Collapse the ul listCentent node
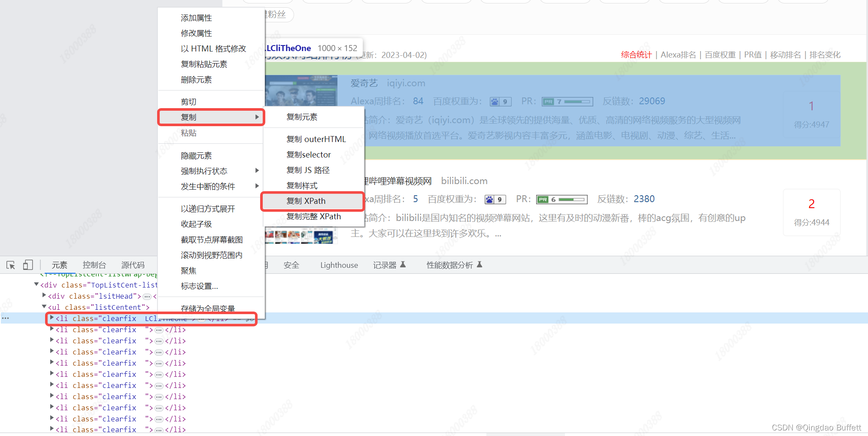 click(x=44, y=306)
